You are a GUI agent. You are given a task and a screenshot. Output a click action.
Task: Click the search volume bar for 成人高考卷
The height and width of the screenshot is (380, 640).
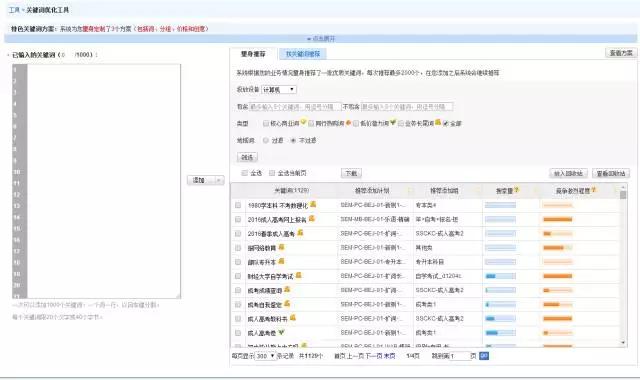point(500,333)
